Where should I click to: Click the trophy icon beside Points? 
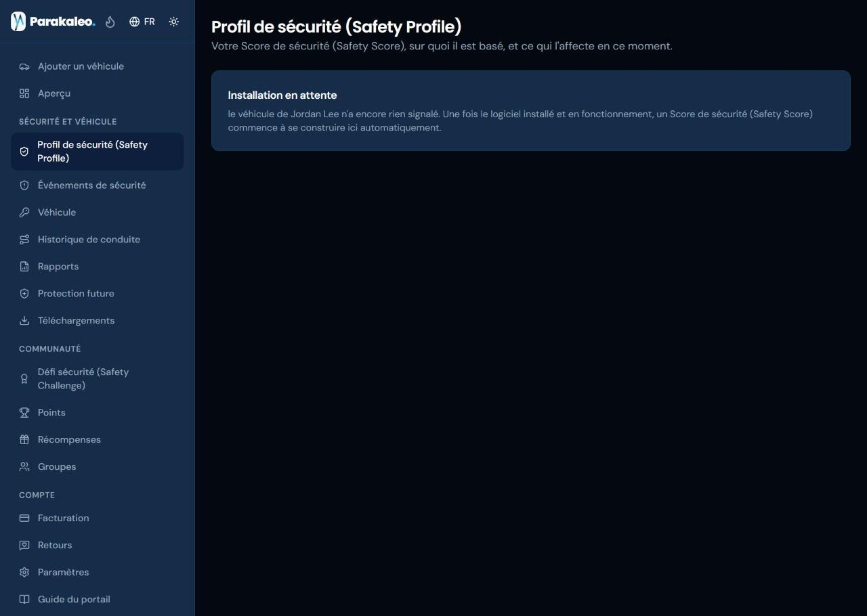pos(24,413)
